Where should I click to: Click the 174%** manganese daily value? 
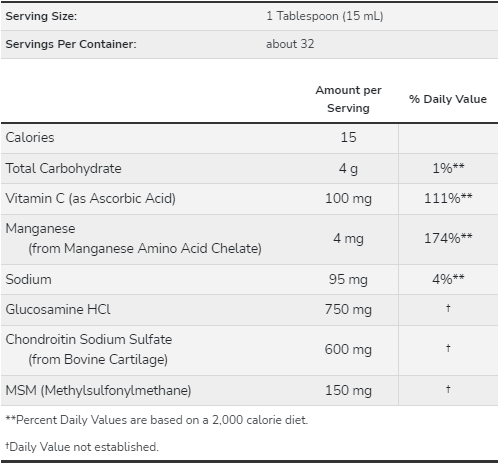pyautogui.click(x=448, y=238)
